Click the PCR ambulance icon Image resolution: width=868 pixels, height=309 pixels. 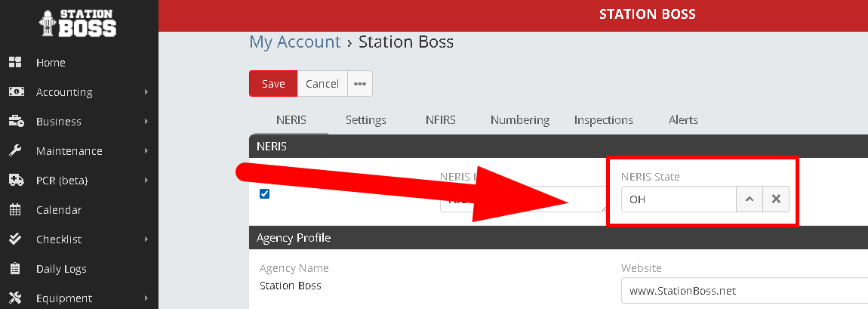[x=15, y=181]
